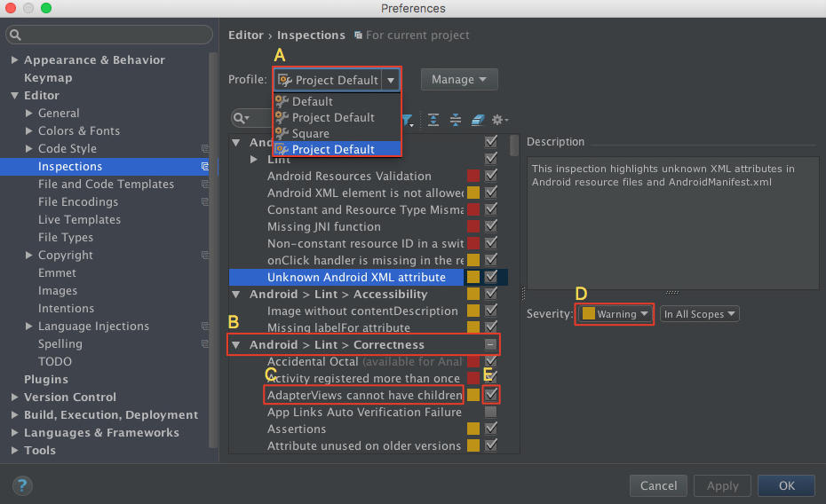
Task: Click the preferences search field
Action: point(110,35)
